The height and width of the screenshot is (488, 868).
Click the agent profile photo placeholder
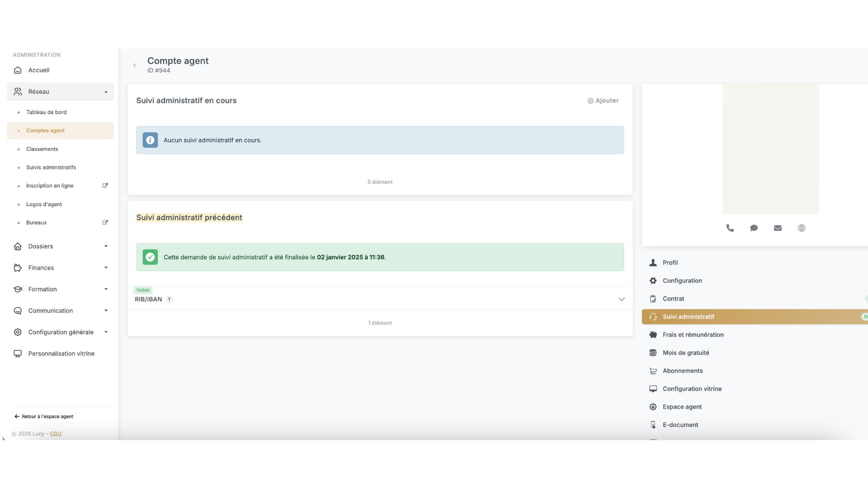[x=770, y=149]
